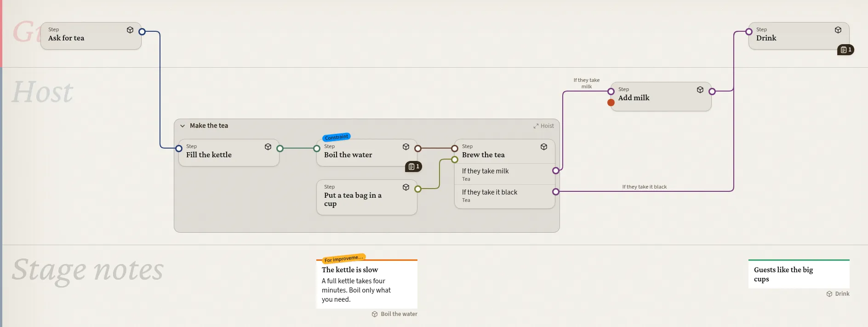Click the cube icon on Ask for tea

(130, 30)
